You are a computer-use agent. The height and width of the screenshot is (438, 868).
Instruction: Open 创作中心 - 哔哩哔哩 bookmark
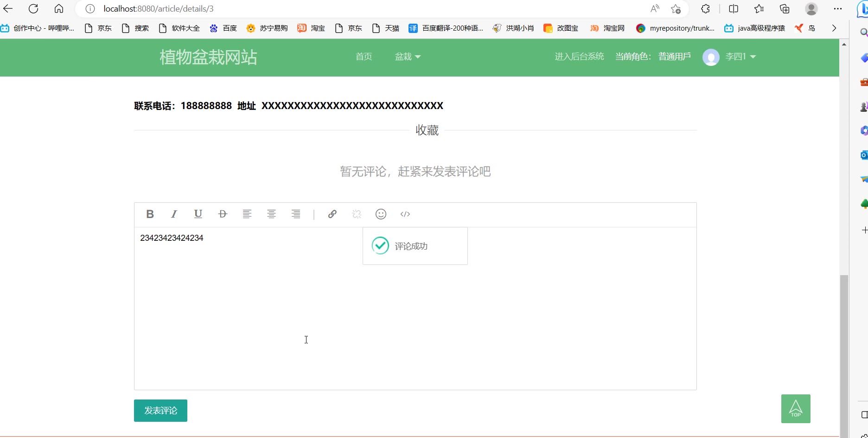click(x=38, y=28)
